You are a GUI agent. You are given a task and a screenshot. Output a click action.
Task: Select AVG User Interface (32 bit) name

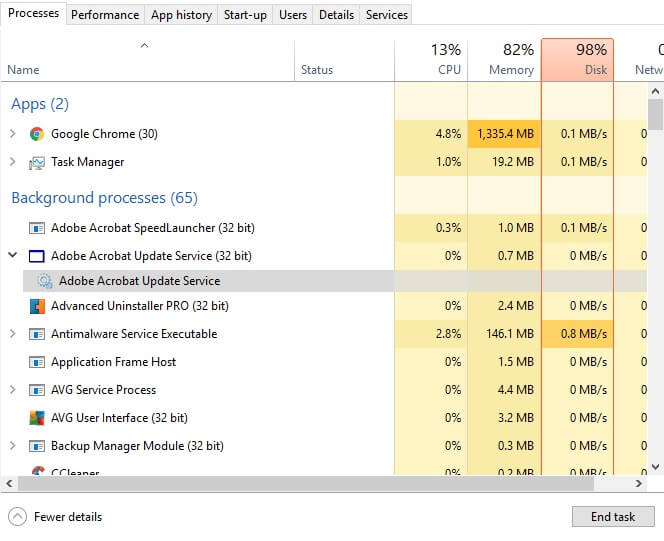119,418
